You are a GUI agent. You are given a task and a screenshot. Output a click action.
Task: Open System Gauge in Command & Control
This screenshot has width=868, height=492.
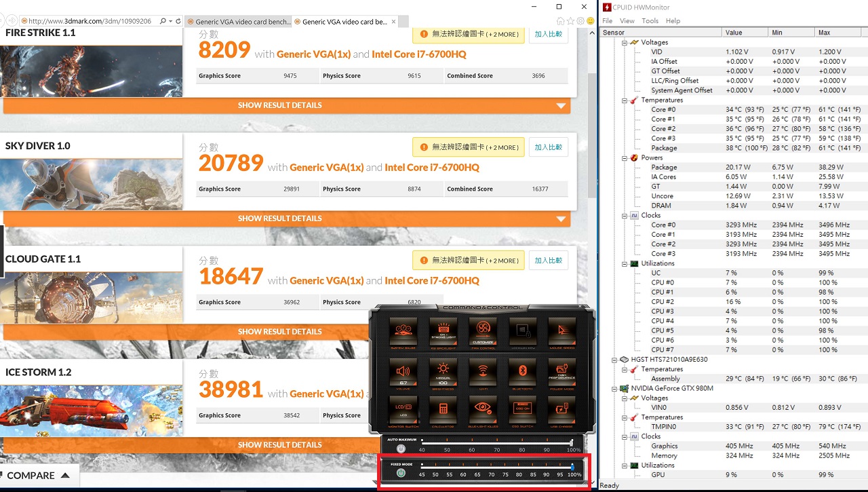pyautogui.click(x=403, y=332)
